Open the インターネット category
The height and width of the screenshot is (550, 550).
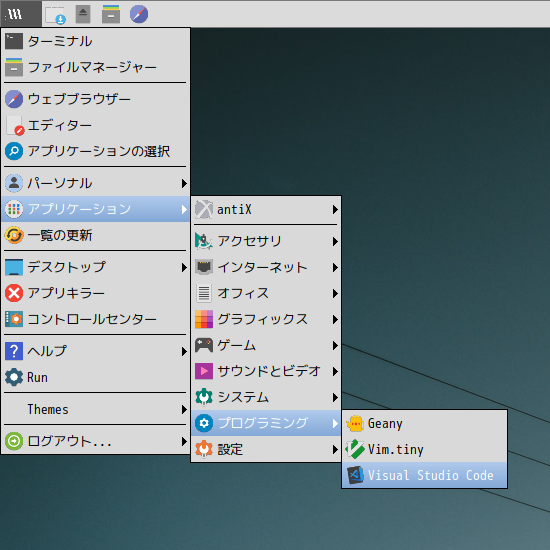266,267
